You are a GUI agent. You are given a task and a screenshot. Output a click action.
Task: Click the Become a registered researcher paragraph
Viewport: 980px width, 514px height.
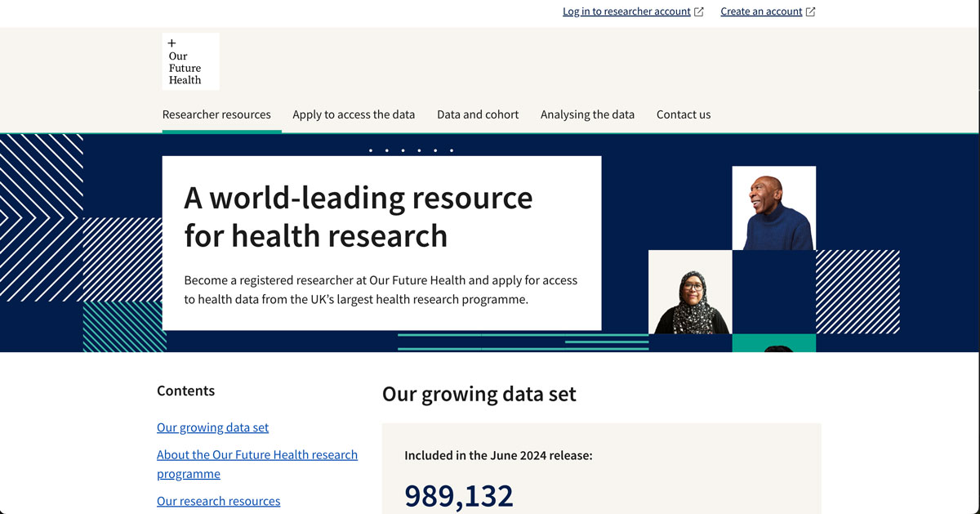pyautogui.click(x=381, y=289)
